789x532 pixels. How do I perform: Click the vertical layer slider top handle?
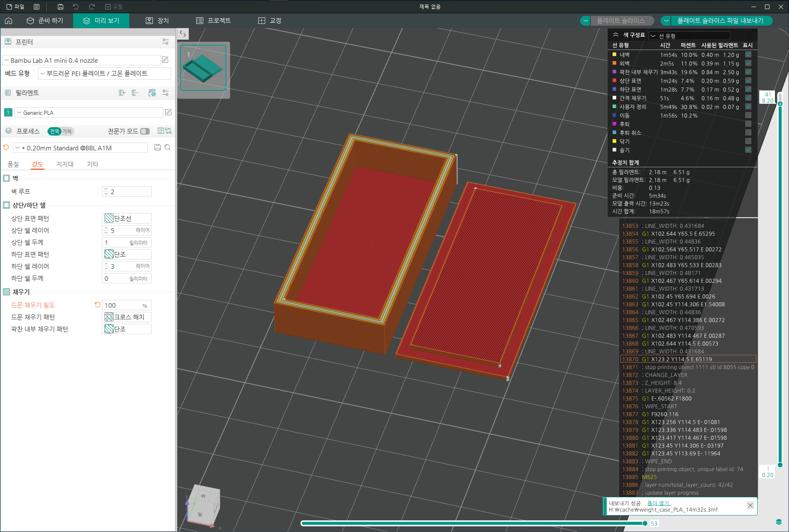tap(780, 104)
